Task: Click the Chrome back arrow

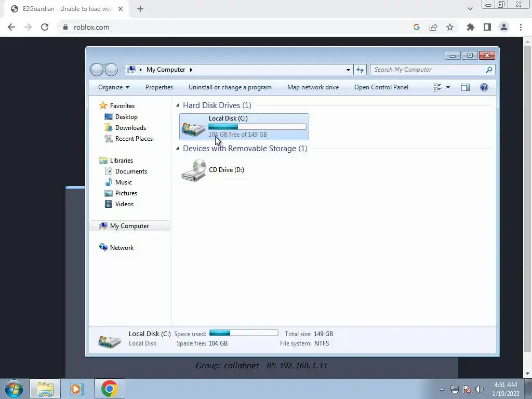Action: click(11, 27)
